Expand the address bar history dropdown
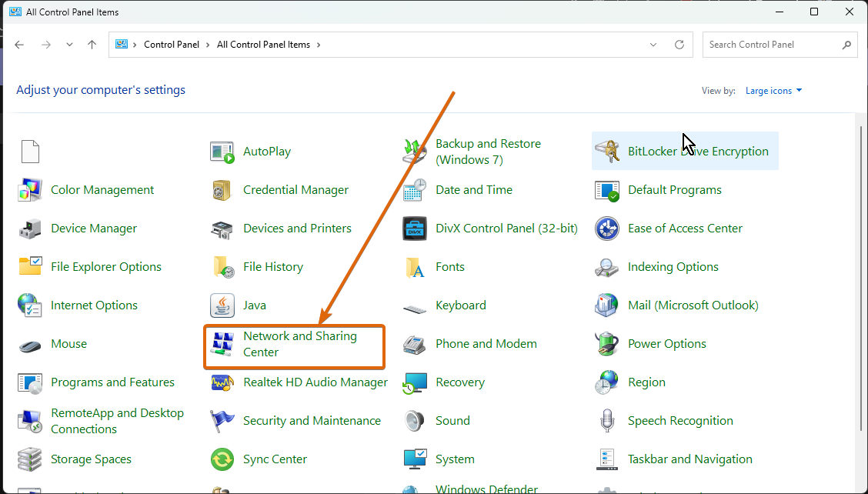 653,45
